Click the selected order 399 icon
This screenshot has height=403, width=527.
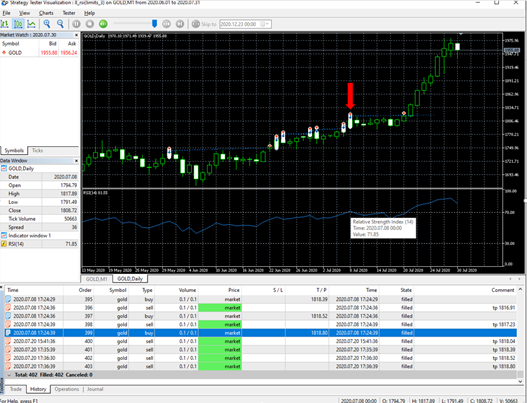tap(8, 332)
